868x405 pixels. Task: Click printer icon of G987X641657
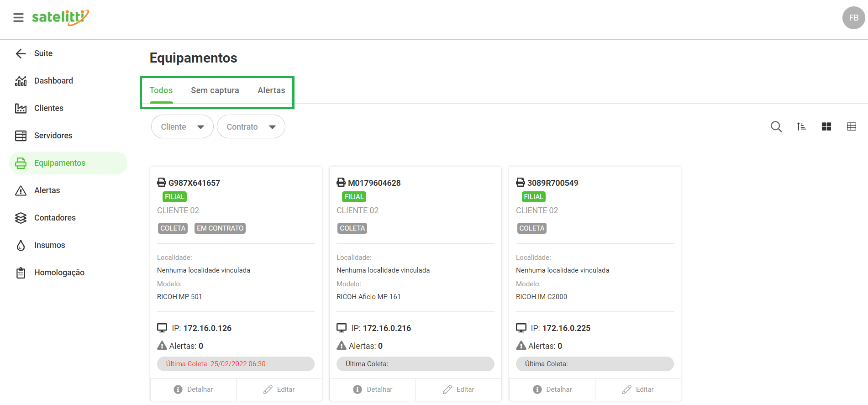coord(162,183)
